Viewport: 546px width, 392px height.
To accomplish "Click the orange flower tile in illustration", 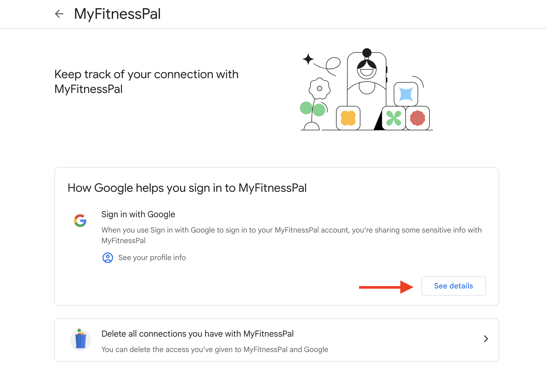I will point(348,118).
